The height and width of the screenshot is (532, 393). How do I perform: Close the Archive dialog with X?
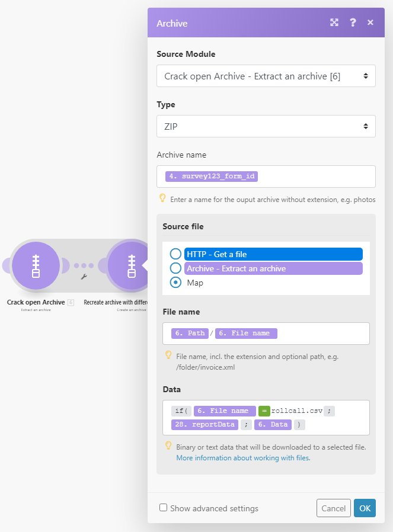coord(370,23)
